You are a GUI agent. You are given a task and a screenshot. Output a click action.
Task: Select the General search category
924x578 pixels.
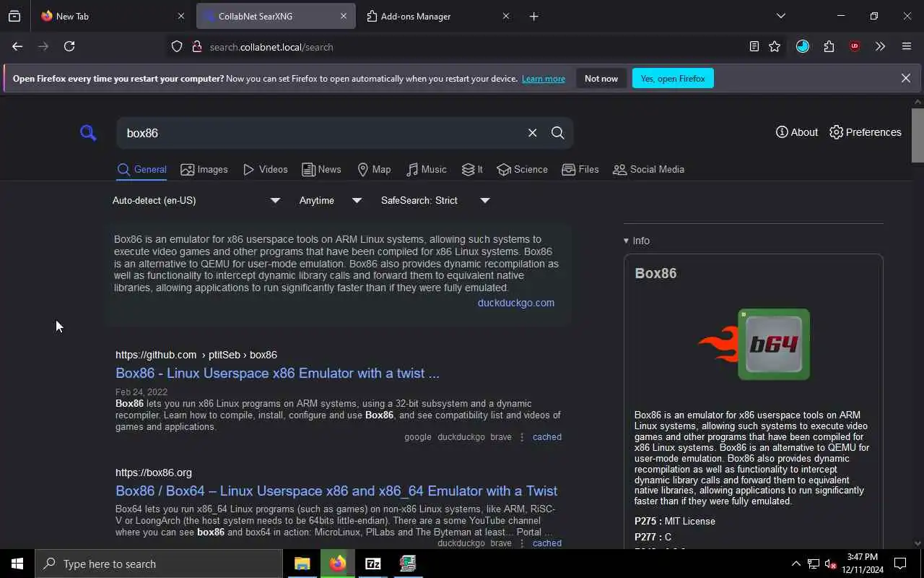pyautogui.click(x=141, y=169)
